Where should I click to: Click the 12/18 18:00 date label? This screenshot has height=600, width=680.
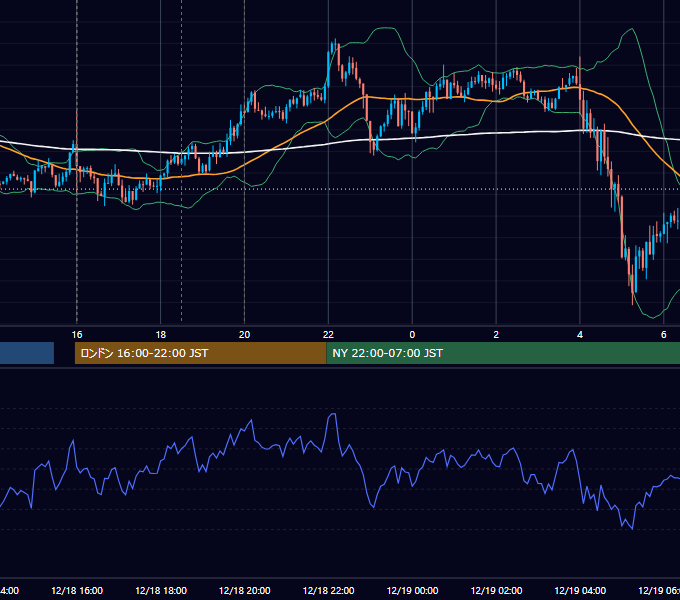click(161, 590)
